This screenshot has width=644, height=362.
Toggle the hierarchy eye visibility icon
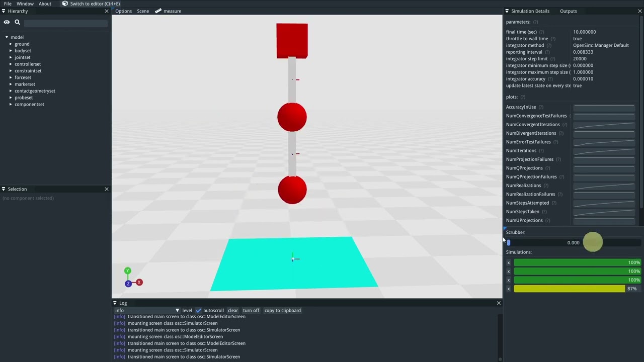coord(7,22)
